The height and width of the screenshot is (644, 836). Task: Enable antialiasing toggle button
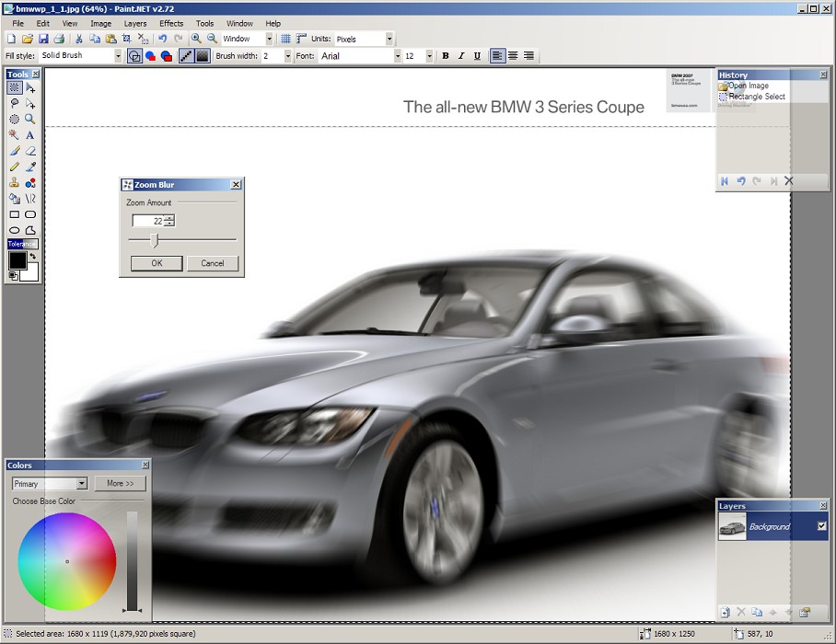click(186, 56)
